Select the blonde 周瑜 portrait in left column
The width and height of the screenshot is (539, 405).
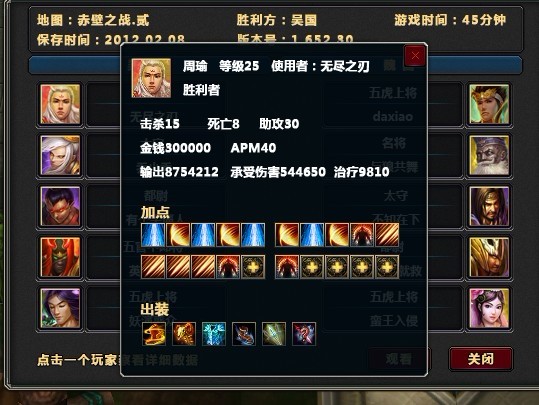click(60, 105)
